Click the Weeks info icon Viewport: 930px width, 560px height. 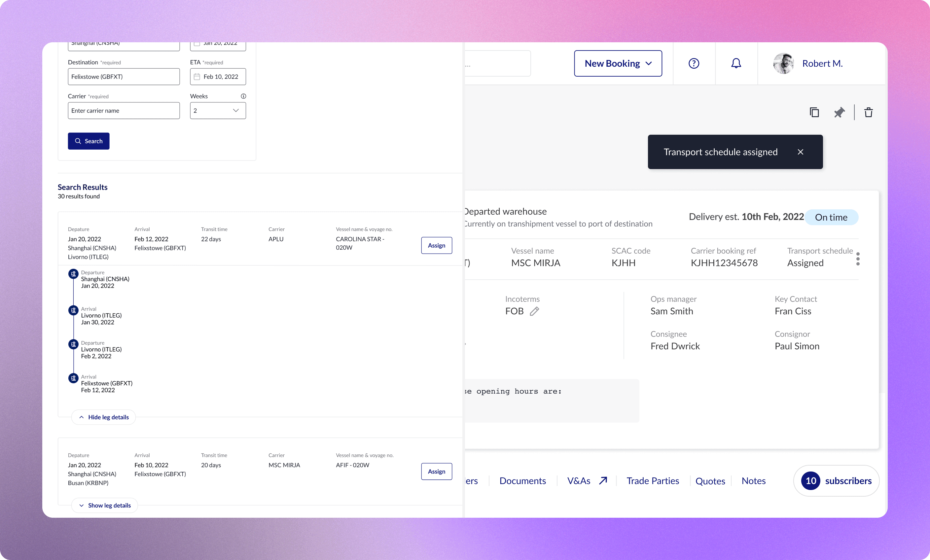pos(243,96)
